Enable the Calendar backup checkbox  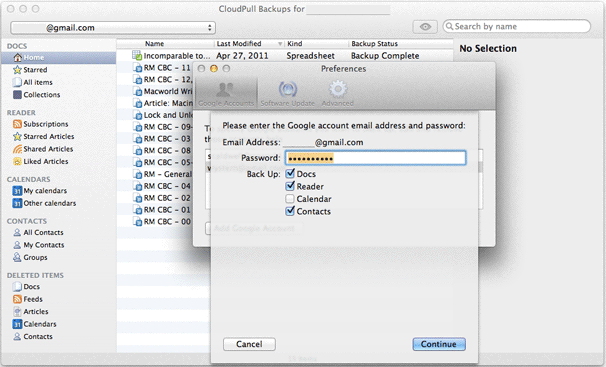coord(290,199)
